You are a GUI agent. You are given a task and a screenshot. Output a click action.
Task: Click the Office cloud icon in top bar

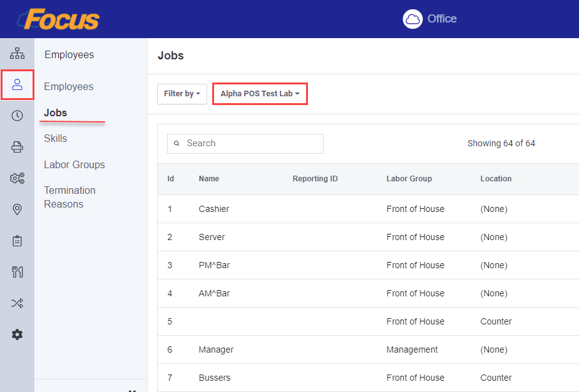tap(412, 19)
